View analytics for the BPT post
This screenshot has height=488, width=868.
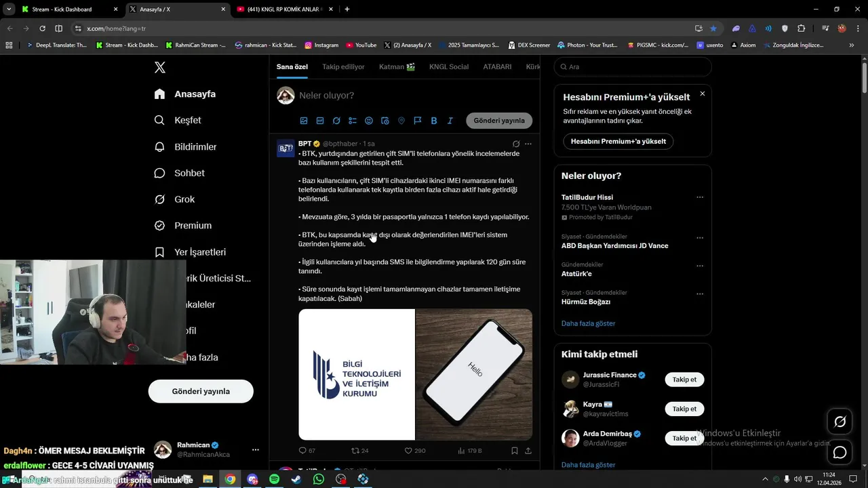pos(470,451)
